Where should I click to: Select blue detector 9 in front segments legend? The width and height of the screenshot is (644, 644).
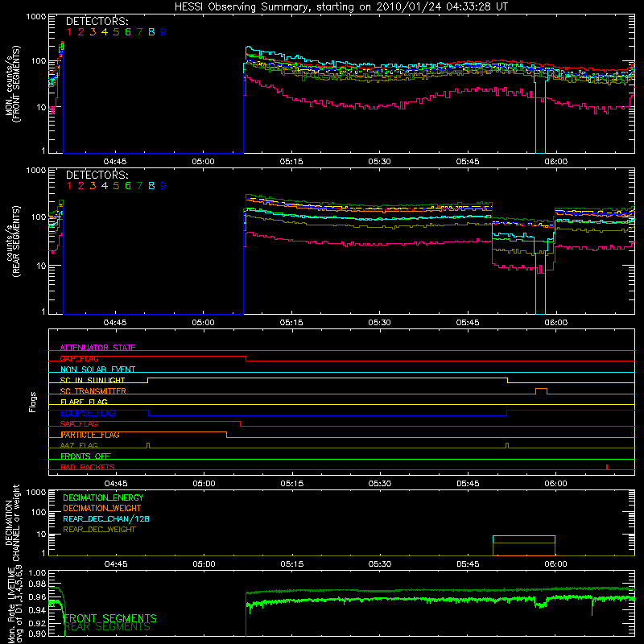(163, 32)
